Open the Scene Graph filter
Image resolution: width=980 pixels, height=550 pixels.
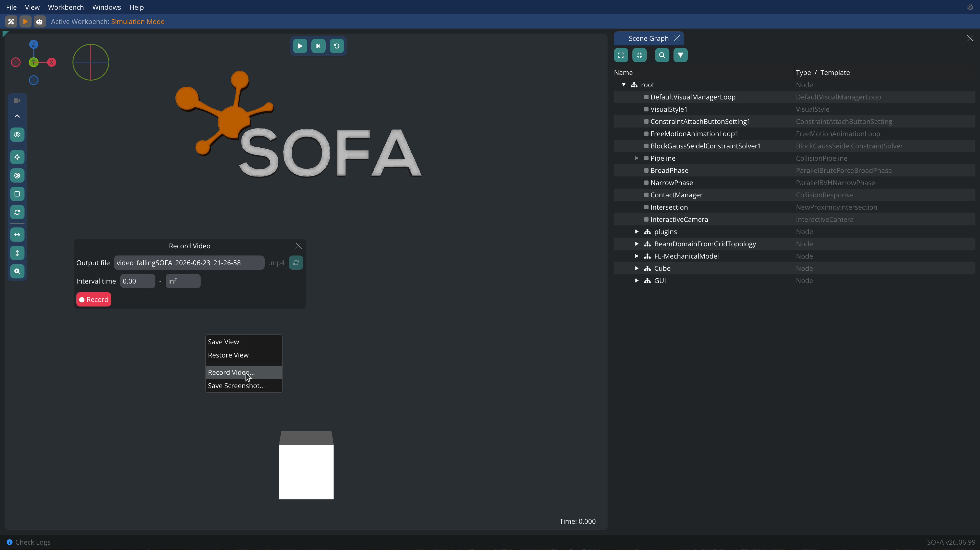pos(680,55)
